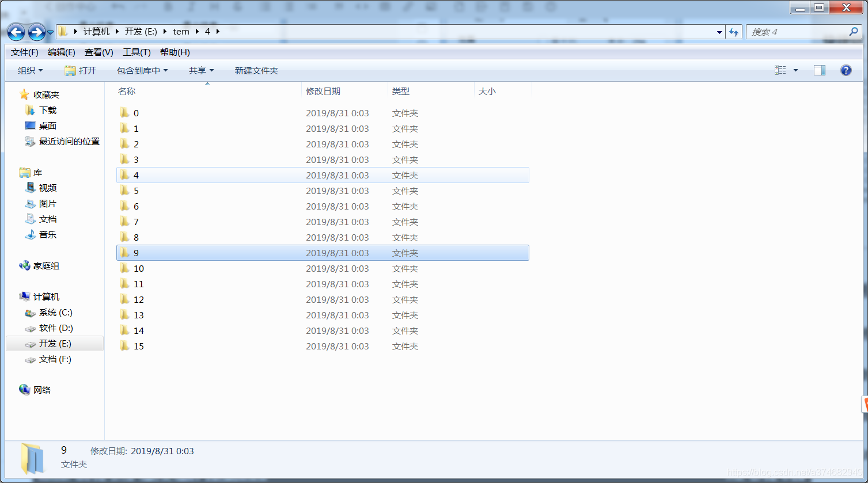Image resolution: width=868 pixels, height=483 pixels.
Task: Open help with the question mark icon
Action: (x=846, y=70)
